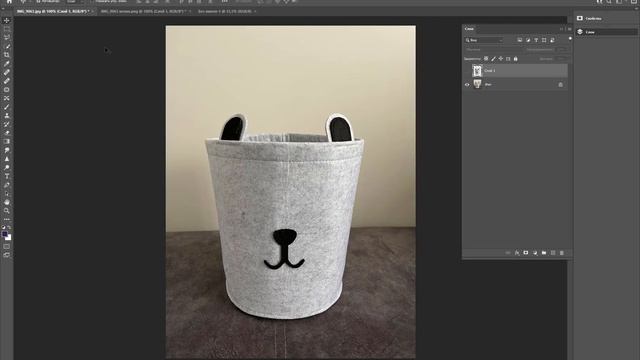The image size is (640, 360).
Task: Click the background layer lock icon
Action: pos(560,84)
